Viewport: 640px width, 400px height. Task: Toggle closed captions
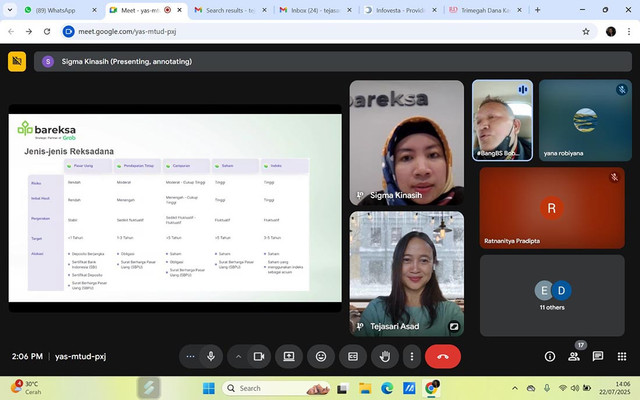353,356
